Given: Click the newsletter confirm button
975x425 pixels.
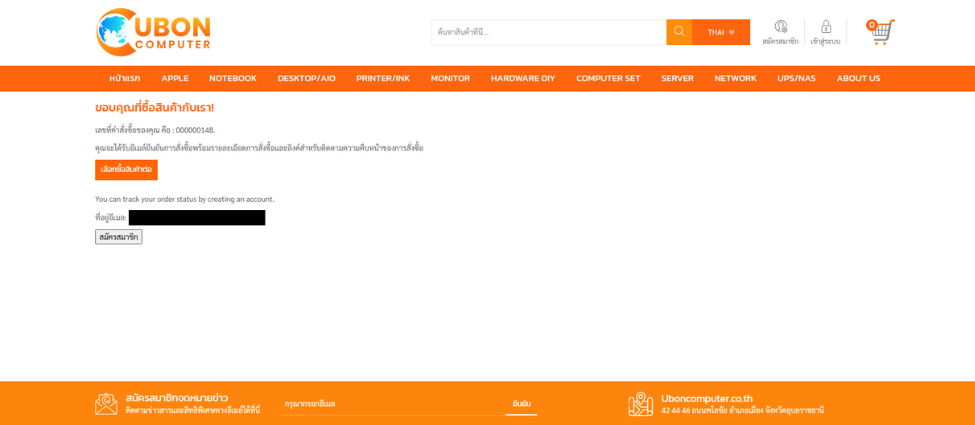Looking at the screenshot, I should [x=521, y=404].
